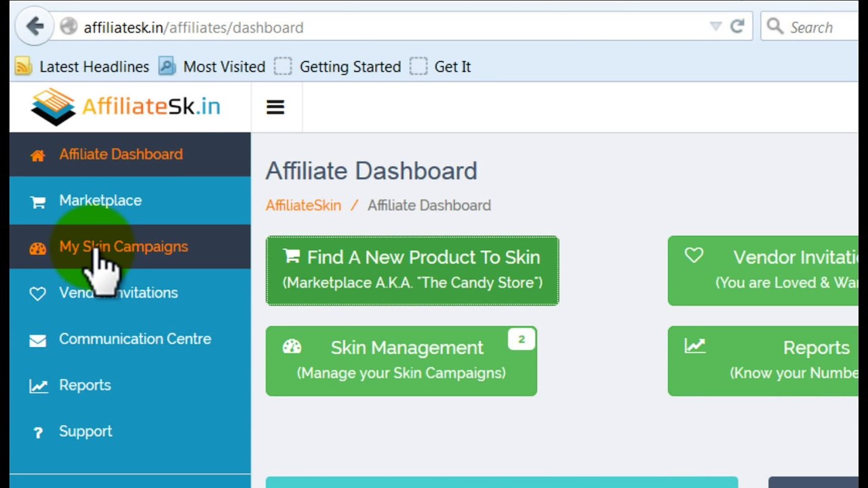
Task: Click the heart icon beside Vendor Invitations sidebar item
Action: pos(38,293)
